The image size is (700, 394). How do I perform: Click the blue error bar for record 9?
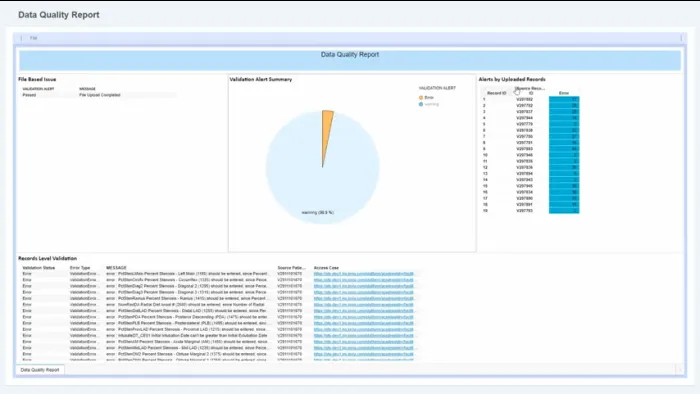click(x=564, y=149)
